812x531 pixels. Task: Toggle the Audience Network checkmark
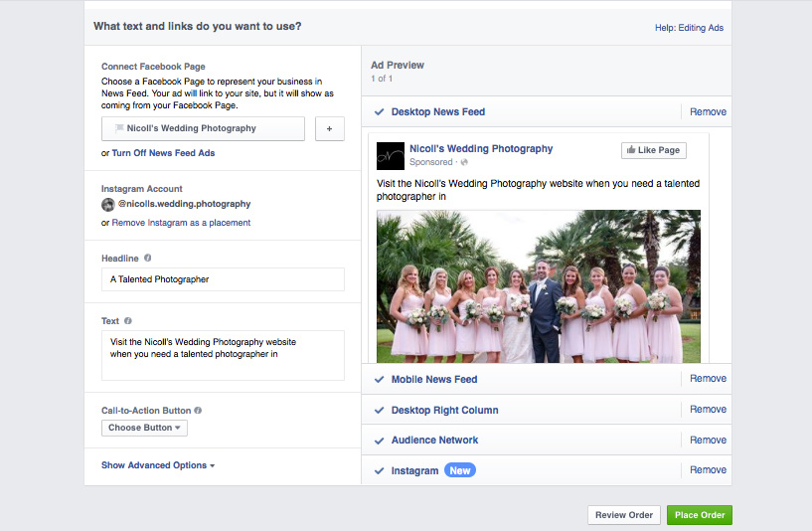[379, 441]
